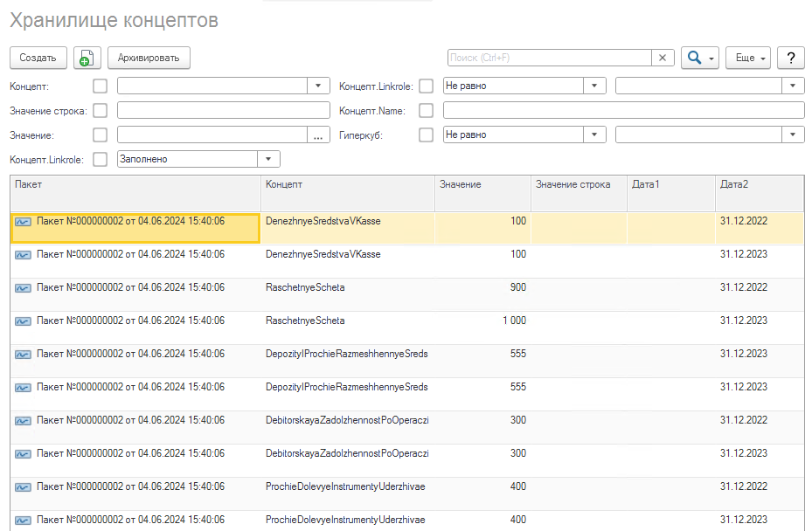Image resolution: width=812 pixels, height=531 pixels.
Task: Click the Архивировать button
Action: click(x=149, y=58)
